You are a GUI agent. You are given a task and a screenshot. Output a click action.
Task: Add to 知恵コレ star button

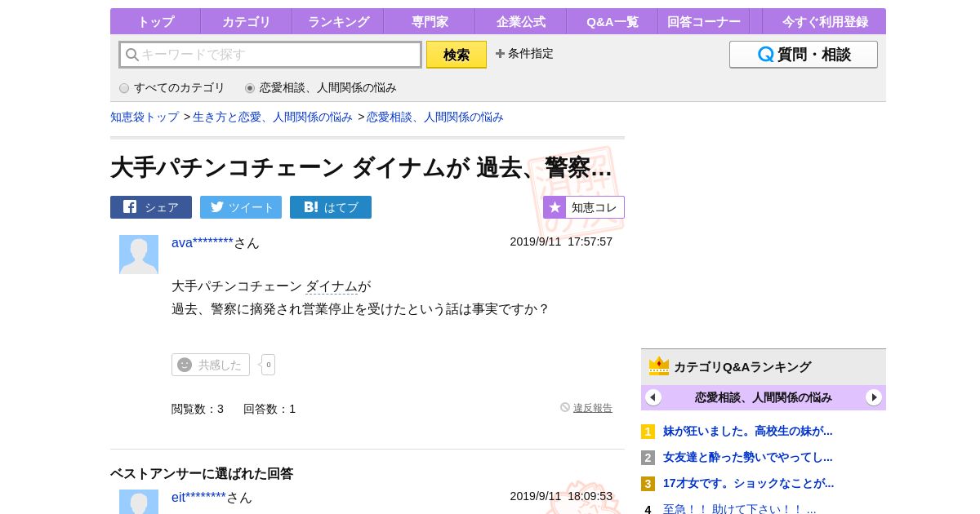(584, 207)
